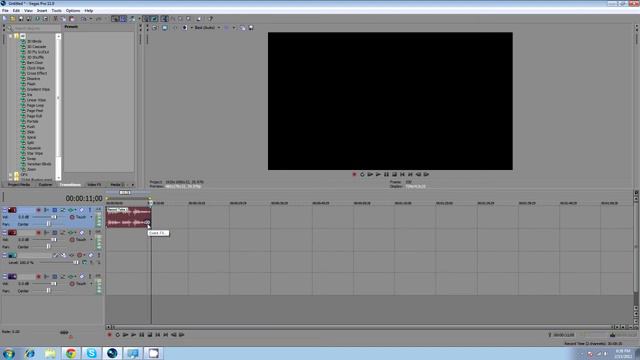
Task: Solo audio track 1
Action: 90,210
